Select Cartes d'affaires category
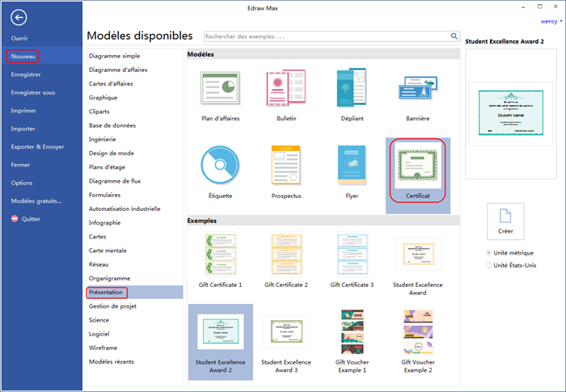The height and width of the screenshot is (392, 566). pos(111,84)
